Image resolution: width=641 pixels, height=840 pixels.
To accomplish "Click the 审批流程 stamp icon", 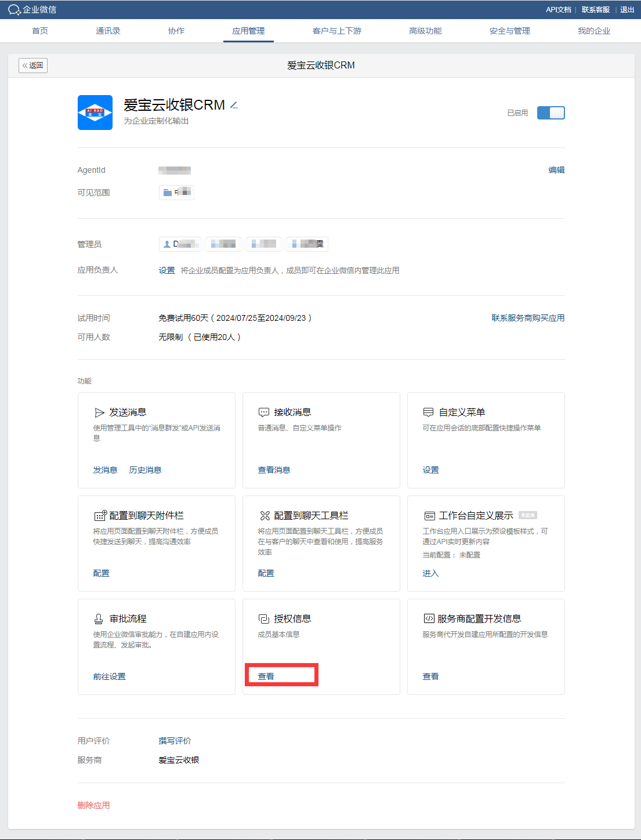I will [99, 619].
